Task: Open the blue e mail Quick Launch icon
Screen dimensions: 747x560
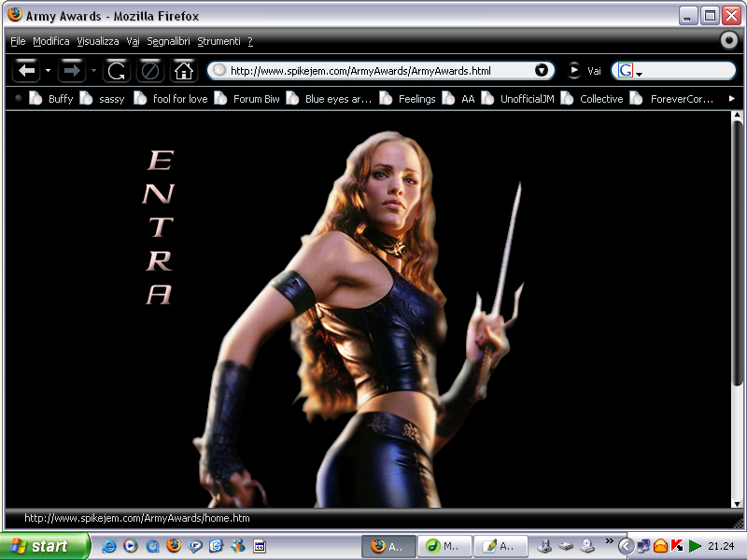Action: tap(217, 546)
